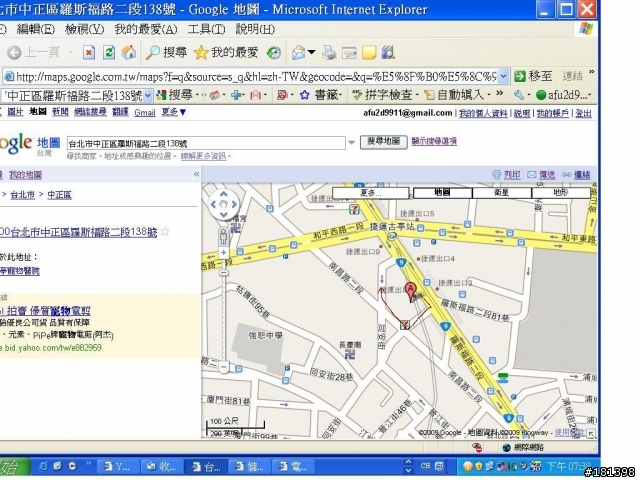This screenshot has width=640, height=480.
Task: Switch map to Terrain (地形) view
Action: click(x=561, y=193)
